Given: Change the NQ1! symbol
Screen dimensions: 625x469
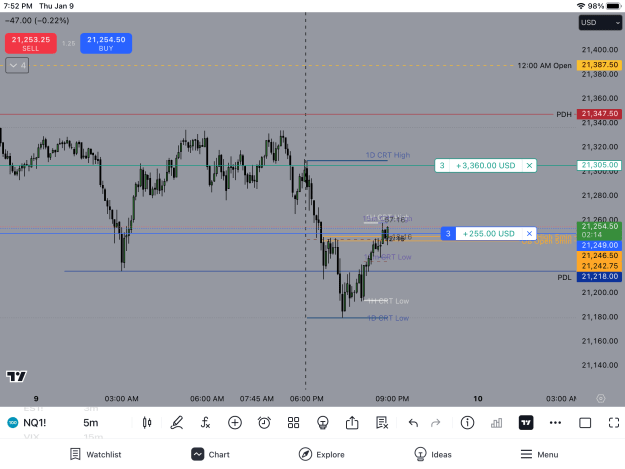Looking at the screenshot, I should coord(35,423).
